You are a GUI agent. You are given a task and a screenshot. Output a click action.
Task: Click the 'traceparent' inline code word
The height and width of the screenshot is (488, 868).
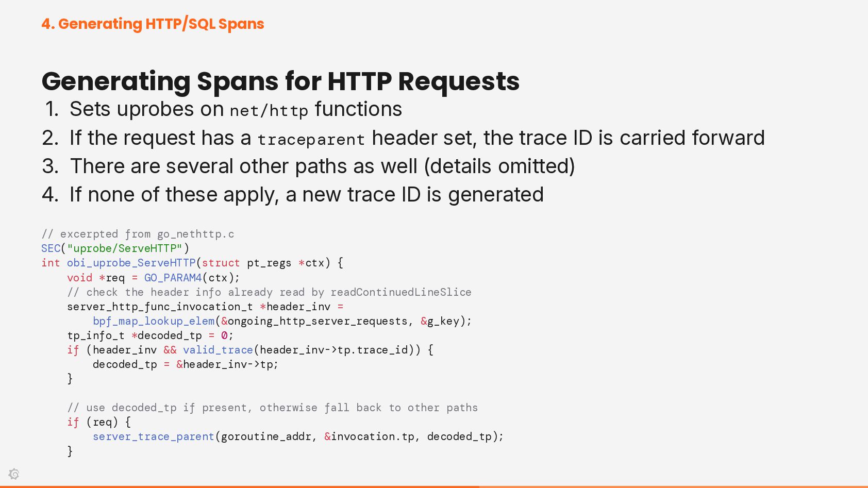[x=311, y=139]
